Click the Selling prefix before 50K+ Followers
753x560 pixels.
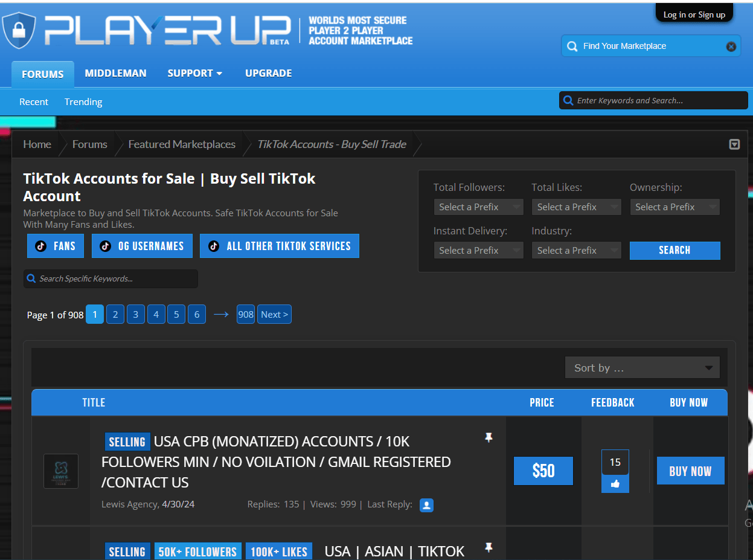click(127, 552)
